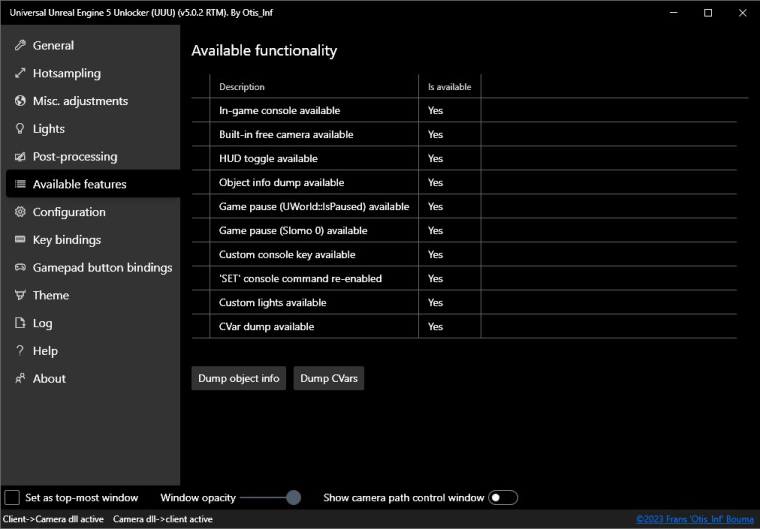Open Key bindings menu entry
760x529 pixels.
pyautogui.click(x=93, y=240)
